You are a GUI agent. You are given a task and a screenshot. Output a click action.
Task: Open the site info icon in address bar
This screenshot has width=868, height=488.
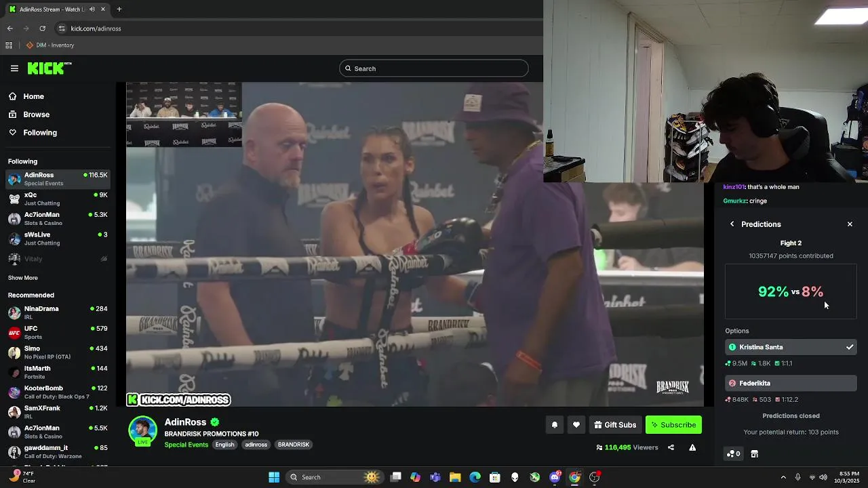click(62, 28)
